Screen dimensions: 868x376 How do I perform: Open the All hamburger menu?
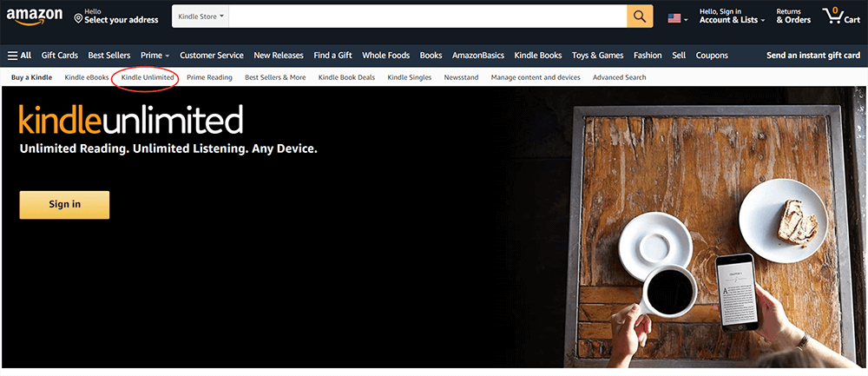19,56
